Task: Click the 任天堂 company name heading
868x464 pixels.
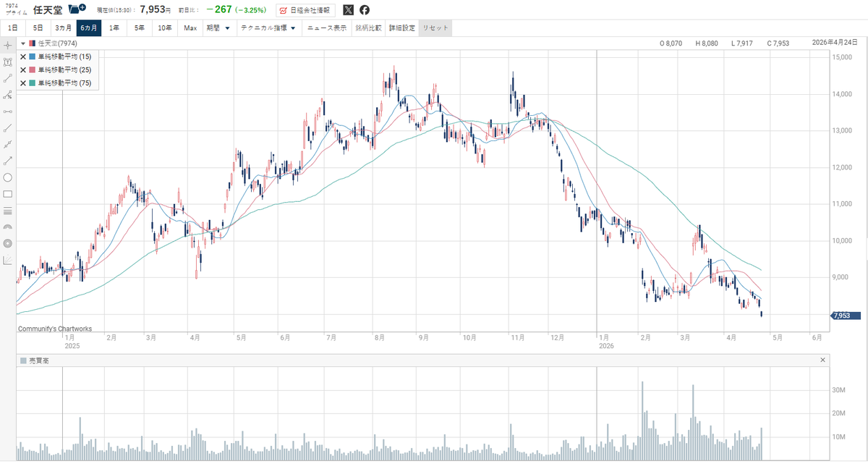Action: coord(48,9)
